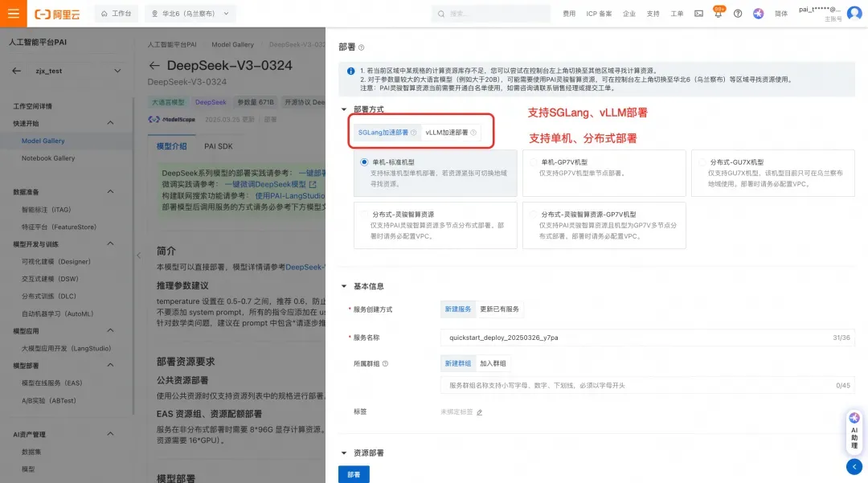Open 费用 in top navigation

(569, 14)
